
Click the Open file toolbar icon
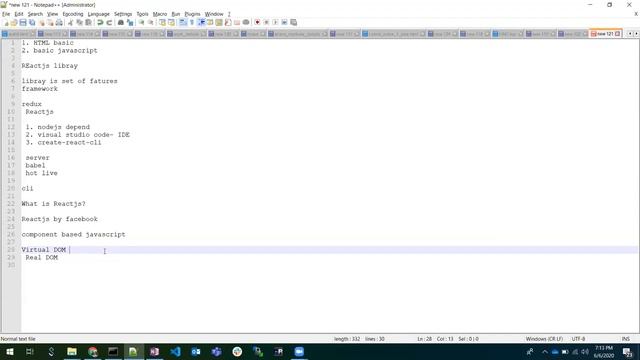click(14, 22)
